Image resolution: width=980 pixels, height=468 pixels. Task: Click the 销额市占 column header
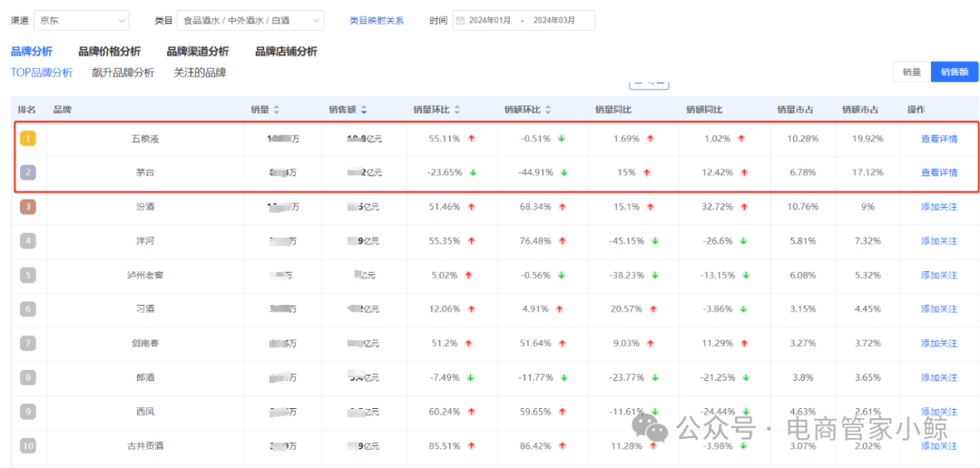[x=860, y=110]
